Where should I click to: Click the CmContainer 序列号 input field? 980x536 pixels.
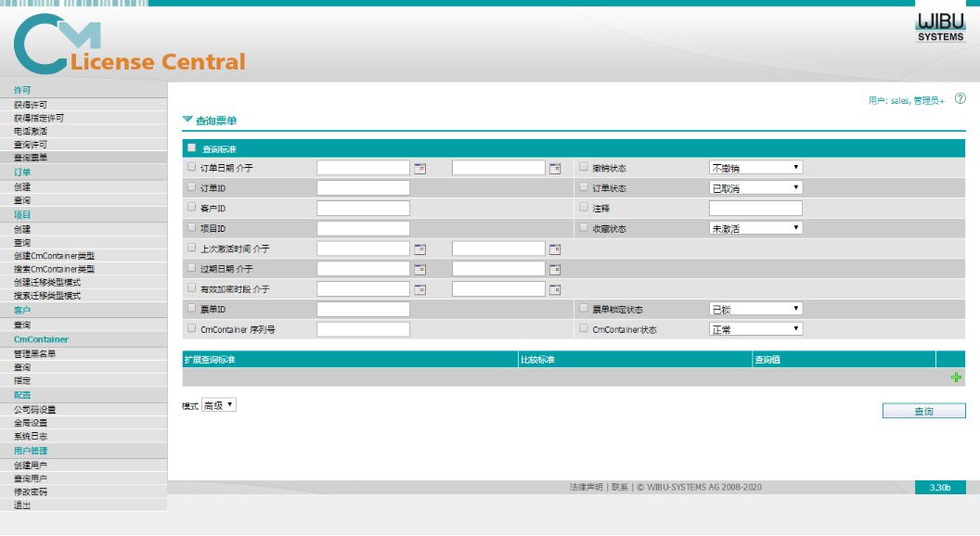click(363, 329)
